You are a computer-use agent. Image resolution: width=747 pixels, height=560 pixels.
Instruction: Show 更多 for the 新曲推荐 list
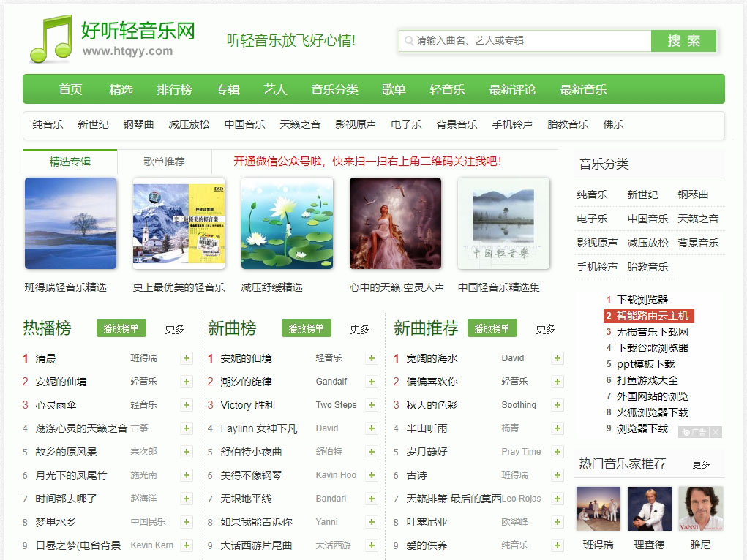tap(546, 329)
